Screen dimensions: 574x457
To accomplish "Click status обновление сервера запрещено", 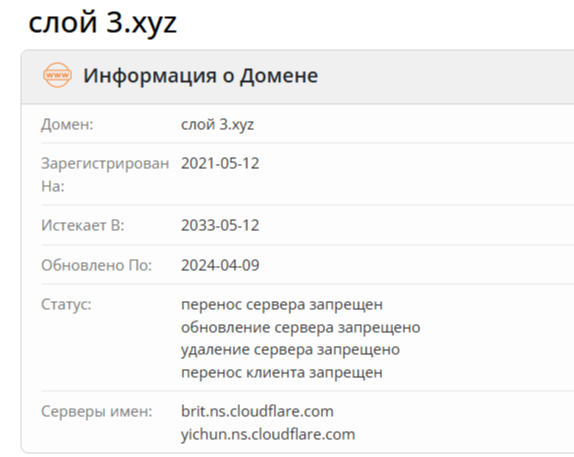I will coord(301,327).
